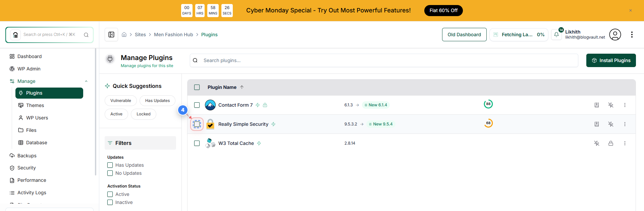Click deactivate icon for Contact Form 7 row

[611, 105]
